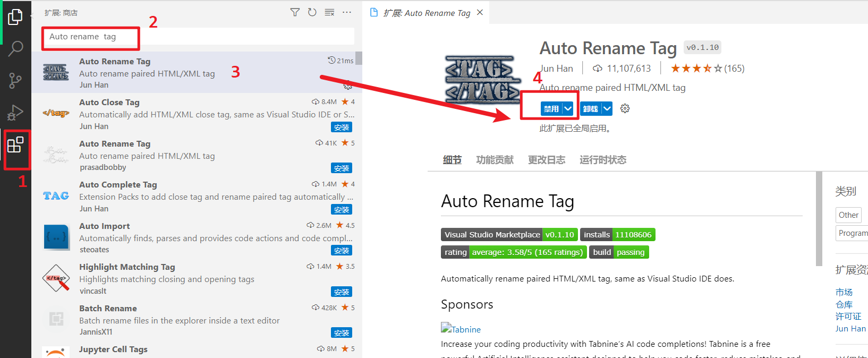Click the Jun Han resource link in sidebar
Image resolution: width=868 pixels, height=358 pixels.
click(850, 329)
